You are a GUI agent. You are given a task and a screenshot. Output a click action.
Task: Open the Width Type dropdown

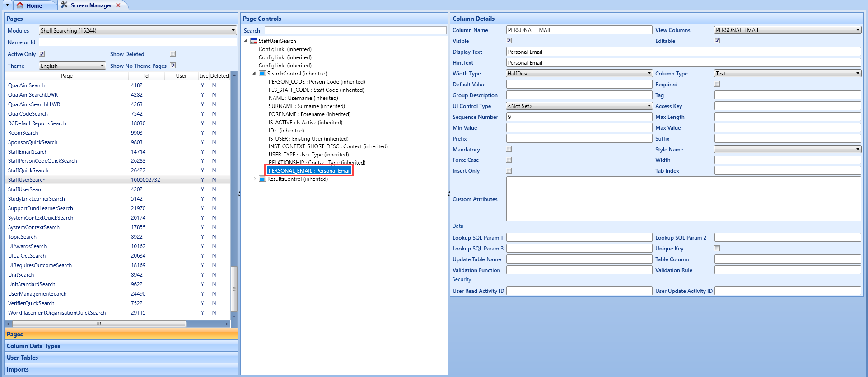pyautogui.click(x=579, y=73)
